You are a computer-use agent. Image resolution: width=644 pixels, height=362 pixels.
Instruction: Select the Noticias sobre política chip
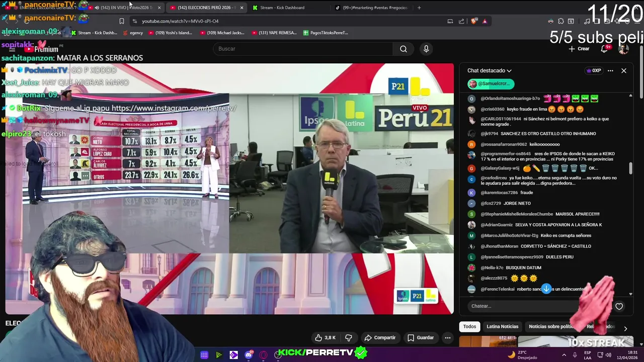pos(551,327)
